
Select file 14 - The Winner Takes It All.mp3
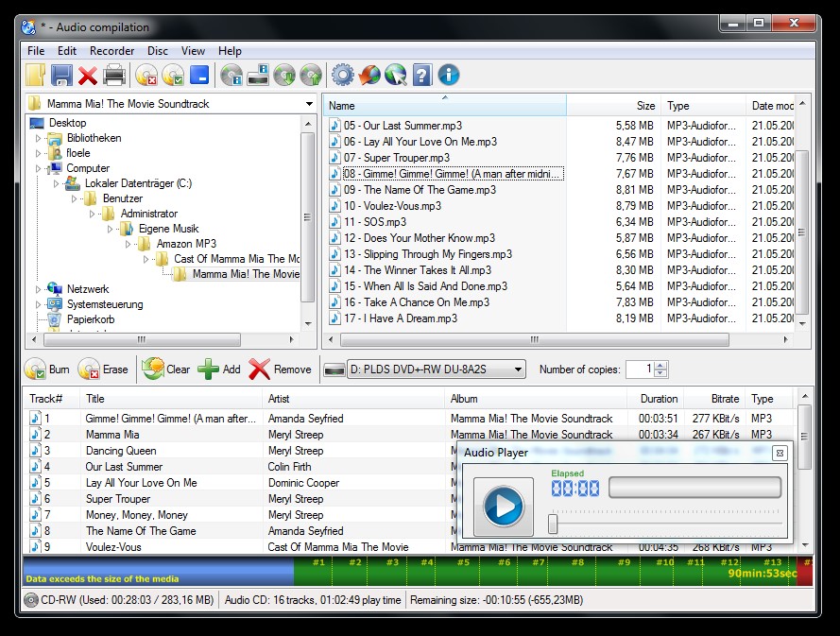(418, 270)
